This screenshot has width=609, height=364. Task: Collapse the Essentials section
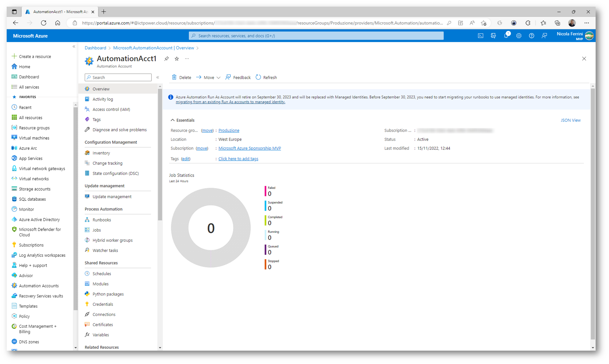pyautogui.click(x=173, y=120)
